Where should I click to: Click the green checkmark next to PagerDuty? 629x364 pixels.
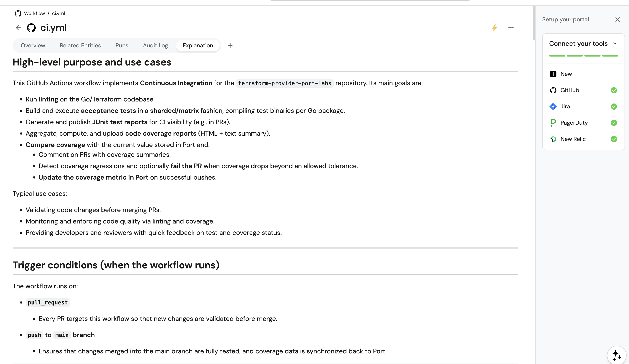pyautogui.click(x=614, y=123)
